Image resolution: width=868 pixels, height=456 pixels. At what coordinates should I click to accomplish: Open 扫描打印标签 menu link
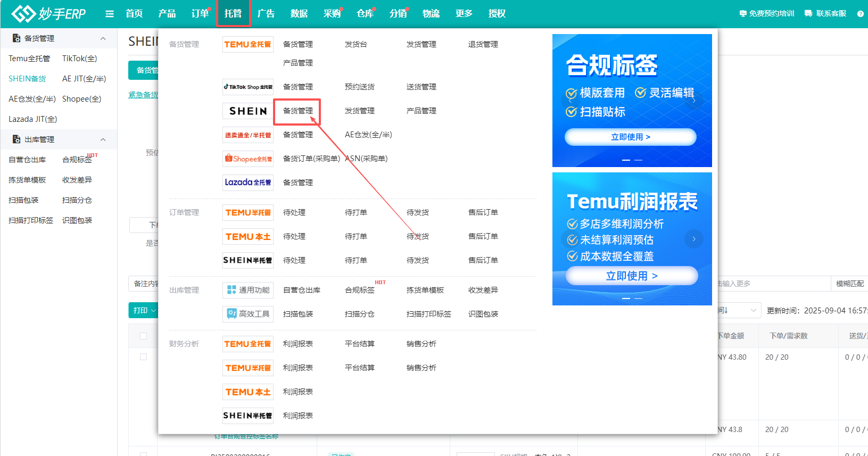[x=429, y=314]
